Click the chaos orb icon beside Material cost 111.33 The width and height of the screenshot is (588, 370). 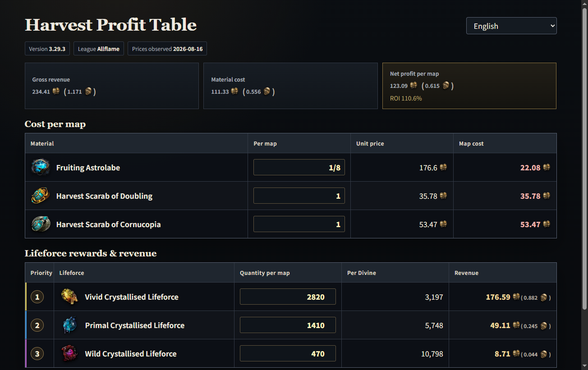[234, 91]
